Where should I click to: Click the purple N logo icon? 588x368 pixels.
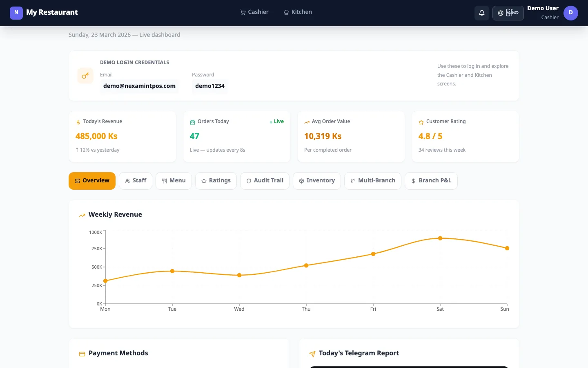[16, 13]
